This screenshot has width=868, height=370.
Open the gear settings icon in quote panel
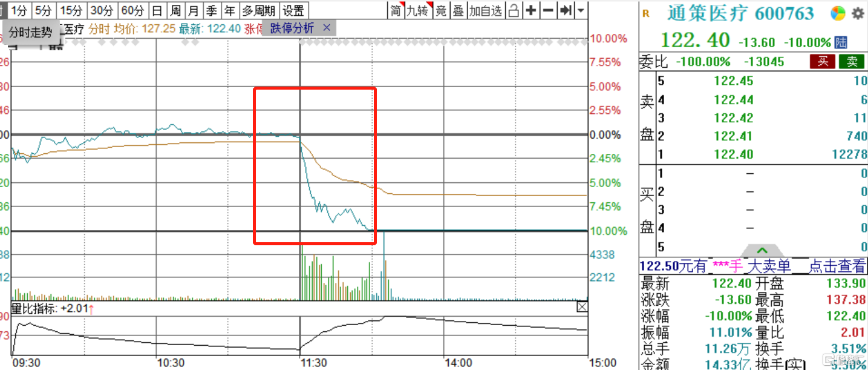point(858,13)
